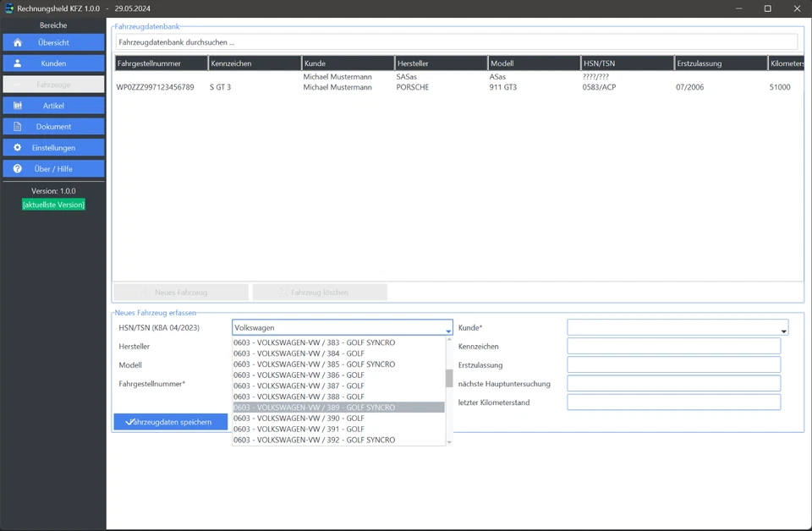Image resolution: width=812 pixels, height=531 pixels.
Task: Save vehicle with Fahrzeugdaten speichern button
Action: pos(171,422)
